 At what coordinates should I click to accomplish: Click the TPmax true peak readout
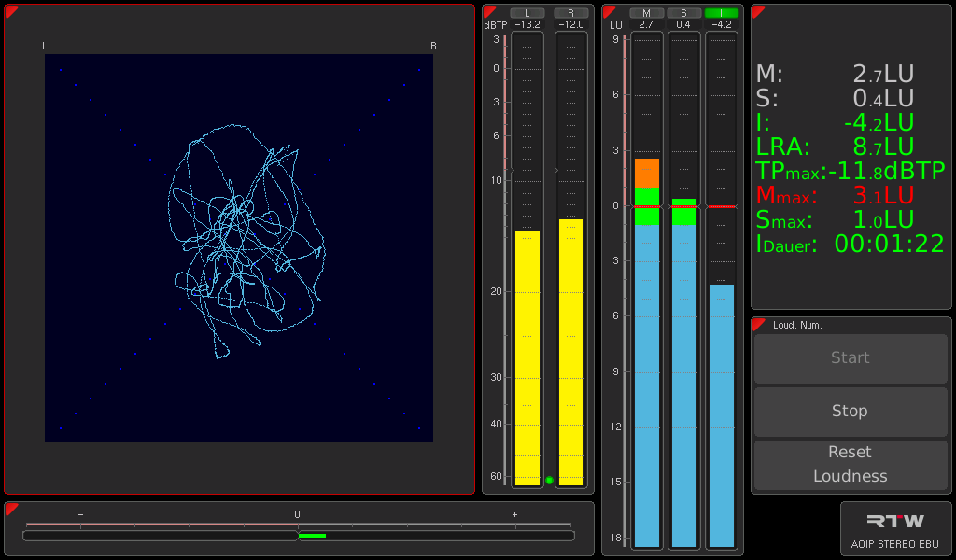coord(850,171)
